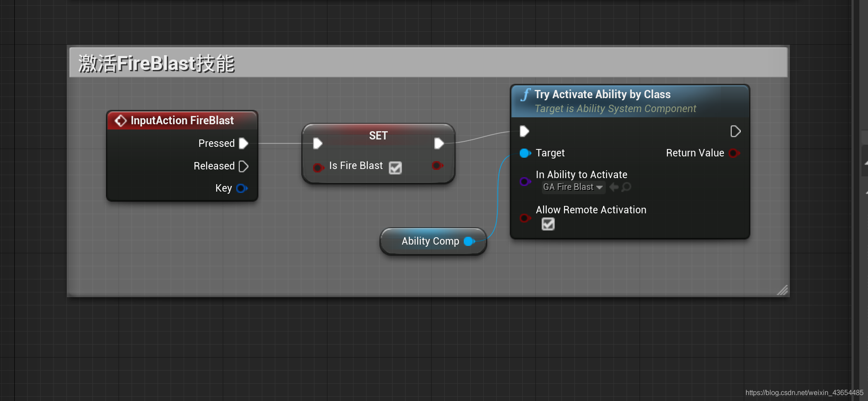Click the Return Value output pin

(734, 153)
